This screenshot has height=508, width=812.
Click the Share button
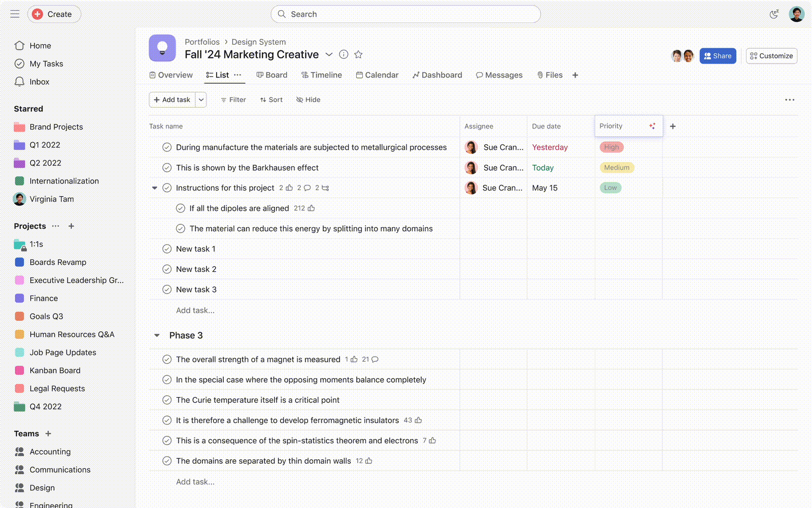718,56
